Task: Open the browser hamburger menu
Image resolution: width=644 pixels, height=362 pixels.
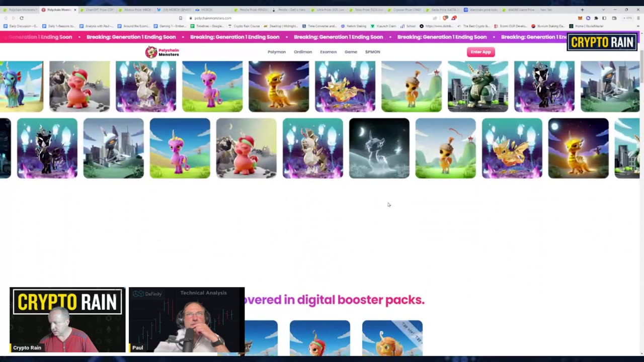Action: pos(638,18)
